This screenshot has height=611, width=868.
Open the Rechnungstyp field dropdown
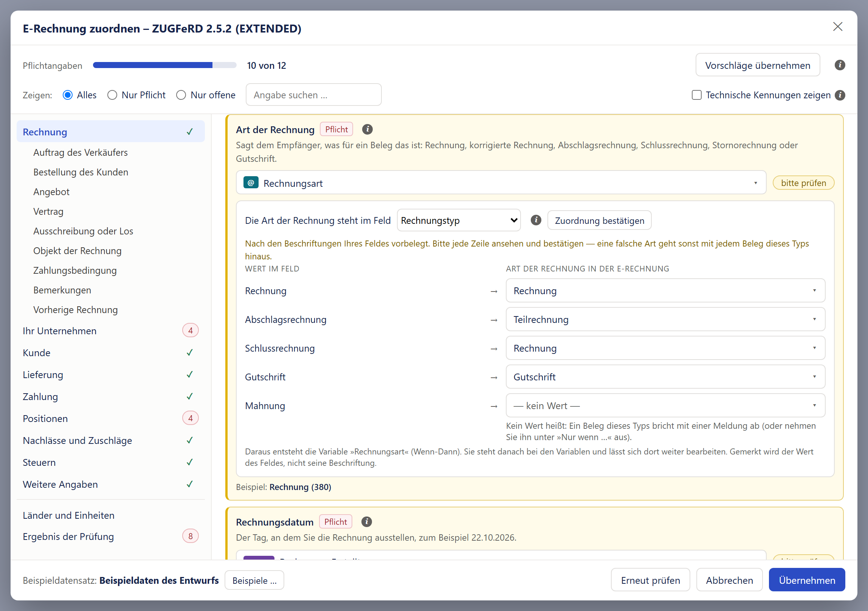coord(459,220)
